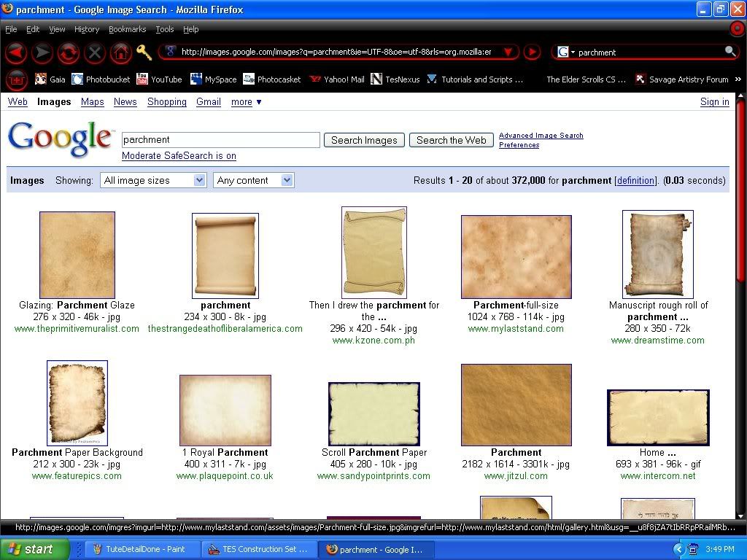Image resolution: width=747 pixels, height=560 pixels.
Task: Open the Help menu
Action: click(191, 29)
